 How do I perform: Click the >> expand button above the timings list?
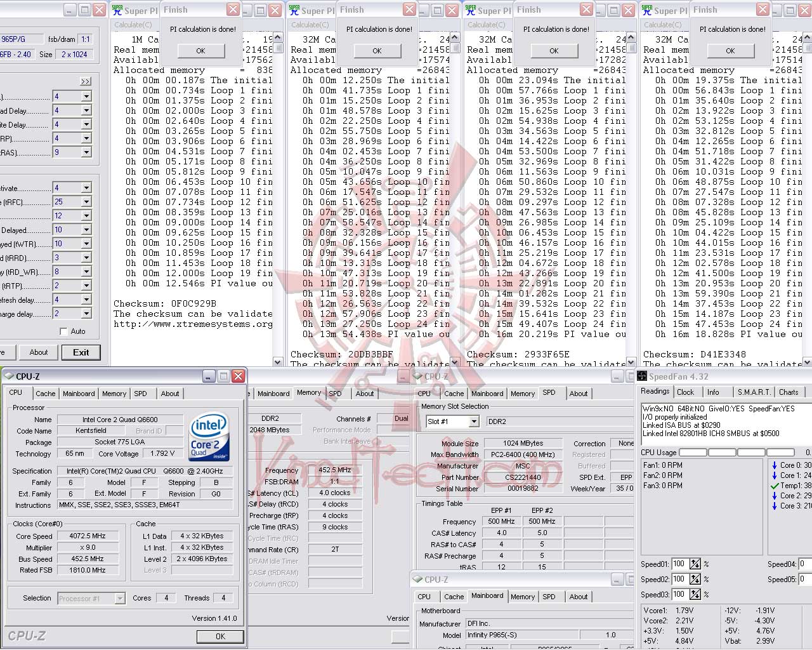point(86,81)
